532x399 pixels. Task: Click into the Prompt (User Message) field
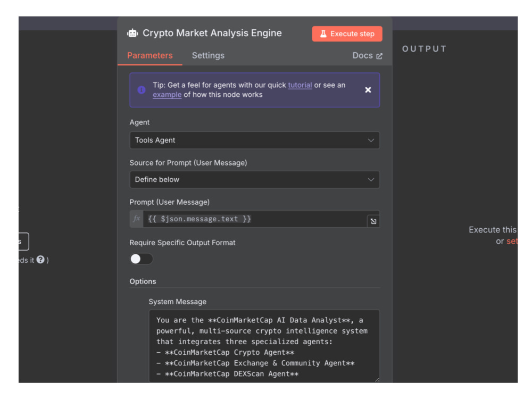coord(255,219)
